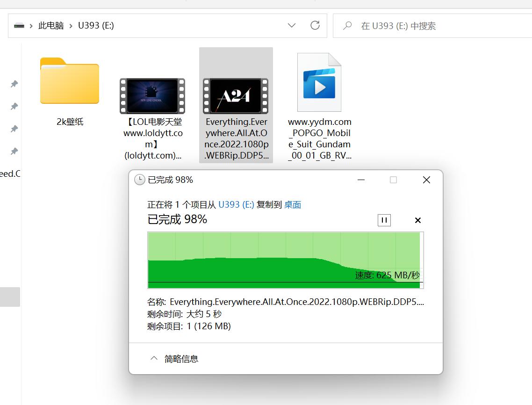Click the drive icon in the breadcrumb bar
Image resolution: width=532 pixels, height=405 pixels.
(x=20, y=26)
